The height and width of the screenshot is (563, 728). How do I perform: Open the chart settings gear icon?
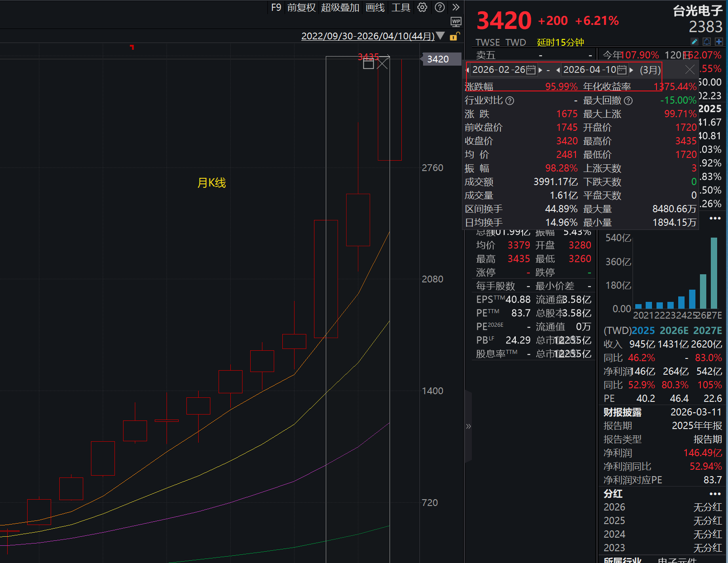(422, 7)
